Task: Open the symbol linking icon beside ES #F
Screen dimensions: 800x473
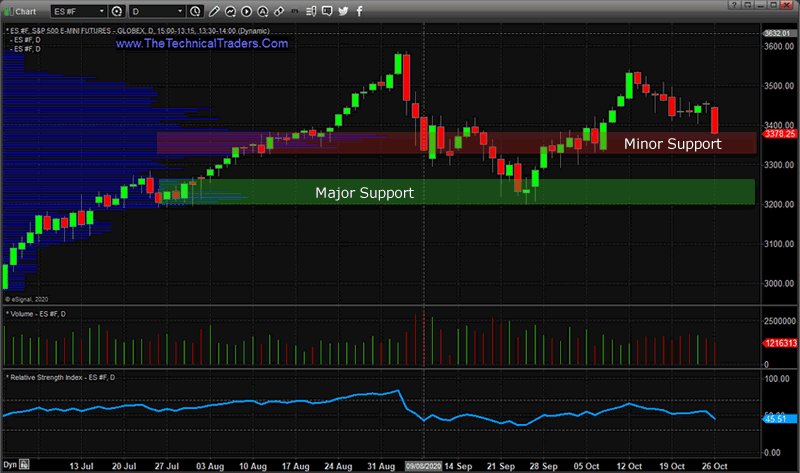Action: click(x=118, y=12)
